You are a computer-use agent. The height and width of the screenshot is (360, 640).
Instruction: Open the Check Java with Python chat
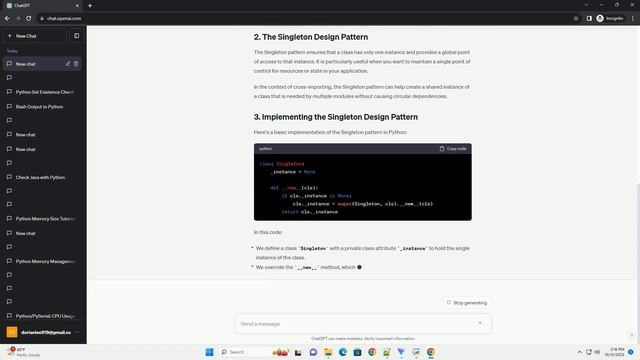pos(42,177)
